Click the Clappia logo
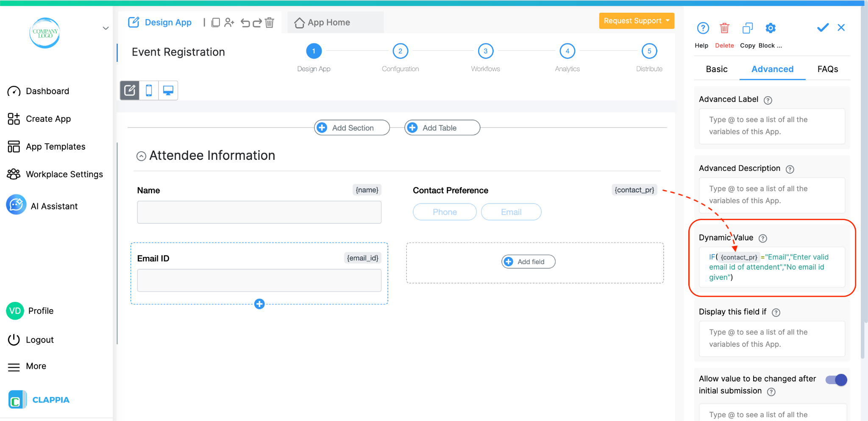This screenshot has height=421, width=868. [39, 399]
